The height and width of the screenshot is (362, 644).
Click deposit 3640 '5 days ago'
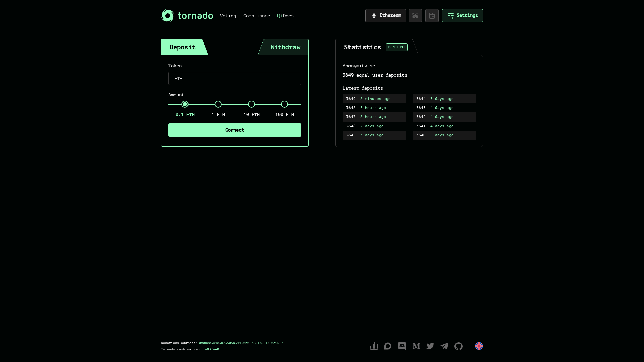444,135
